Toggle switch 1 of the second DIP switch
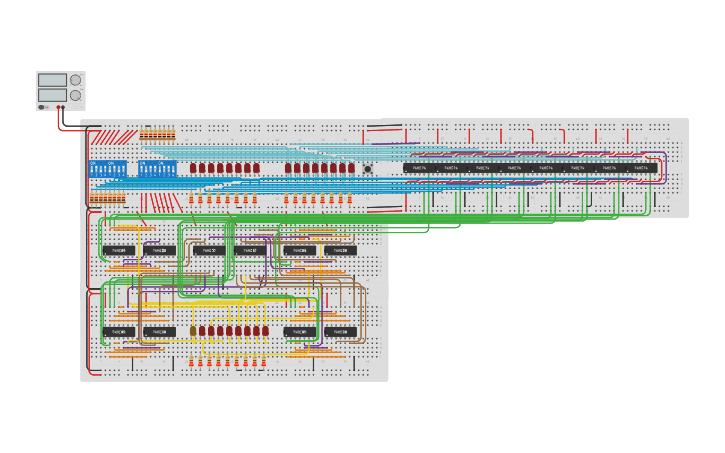Viewport: 725px width, 453px height. click(x=110, y=169)
